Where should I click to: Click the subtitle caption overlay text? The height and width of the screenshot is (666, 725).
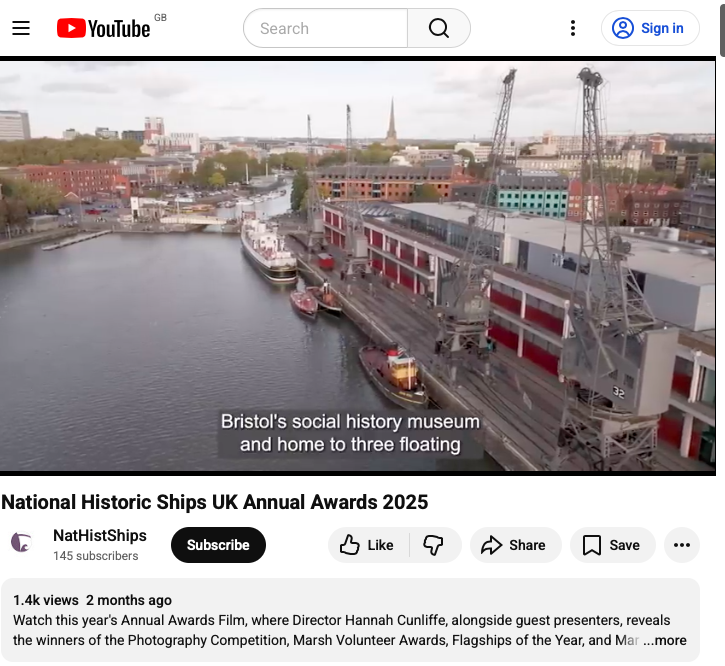tap(350, 433)
